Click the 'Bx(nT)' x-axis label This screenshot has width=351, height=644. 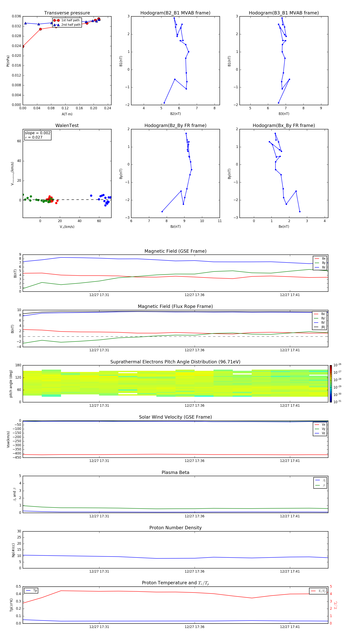[x=284, y=227]
